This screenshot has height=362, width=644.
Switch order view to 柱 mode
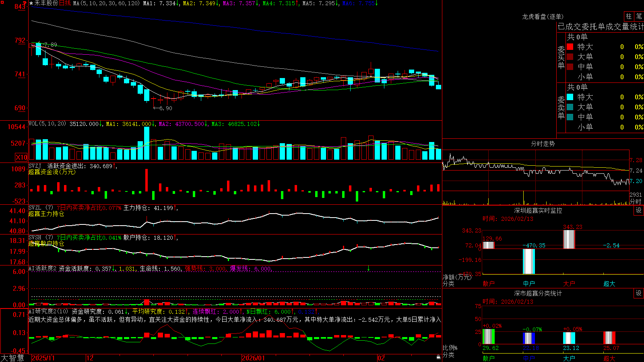tap(629, 16)
